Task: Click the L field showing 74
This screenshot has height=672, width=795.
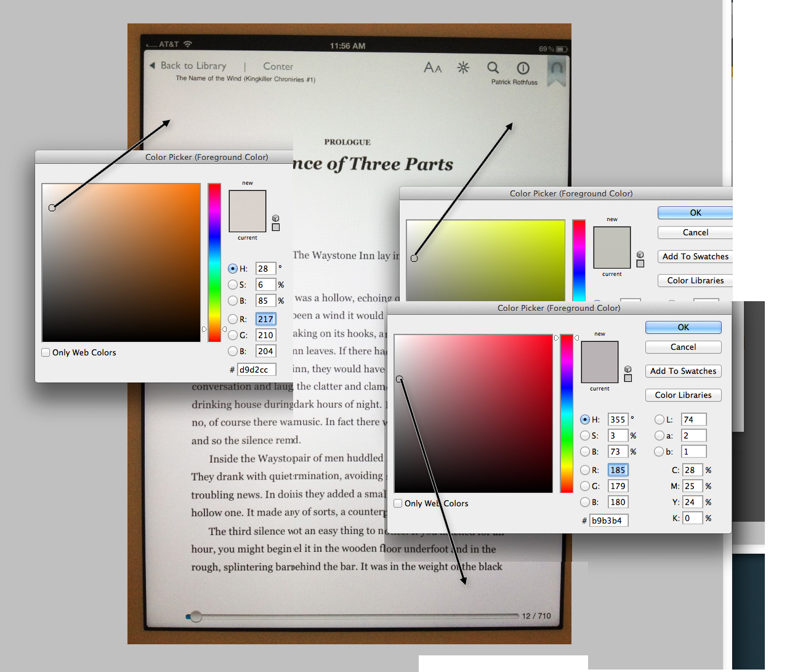Action: [694, 419]
